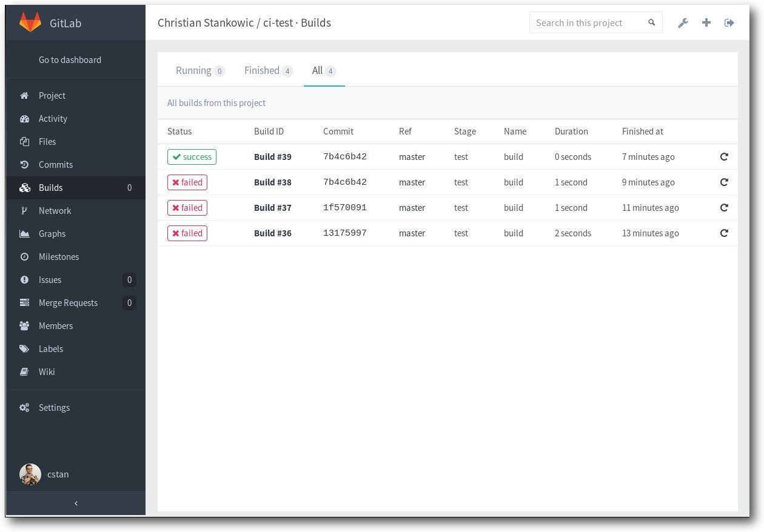Click the Files icon in sidebar

point(24,142)
